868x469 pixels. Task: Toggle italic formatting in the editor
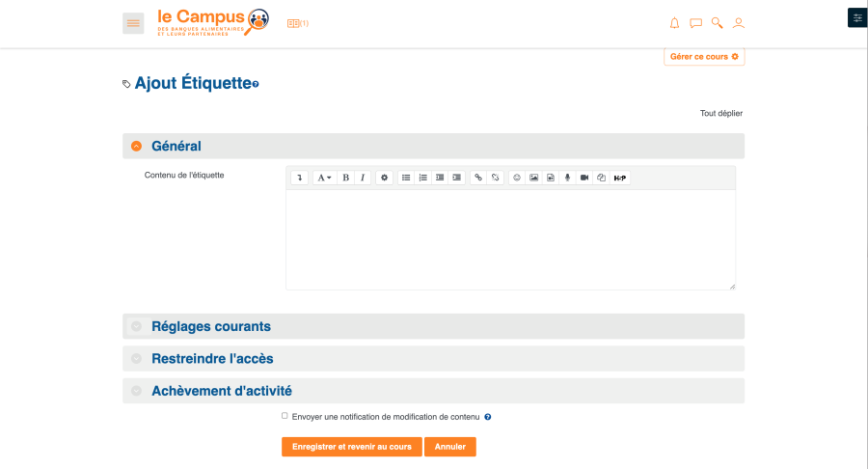(363, 178)
